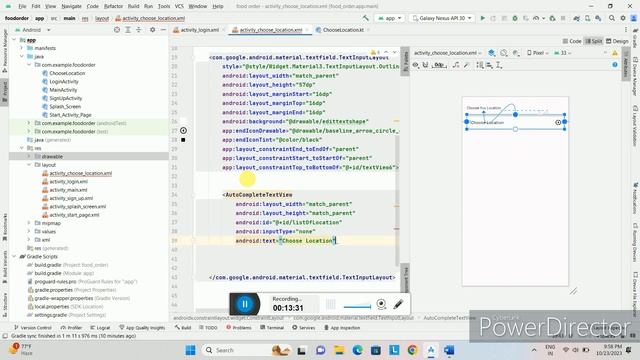Collapse all icon in Project panel header

click(138, 30)
